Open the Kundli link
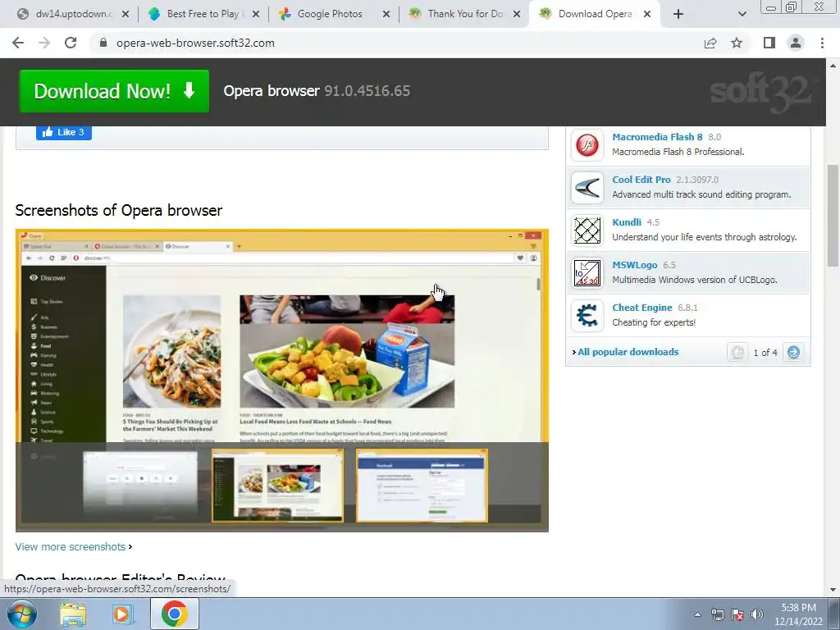Viewport: 840px width, 630px height. (626, 222)
